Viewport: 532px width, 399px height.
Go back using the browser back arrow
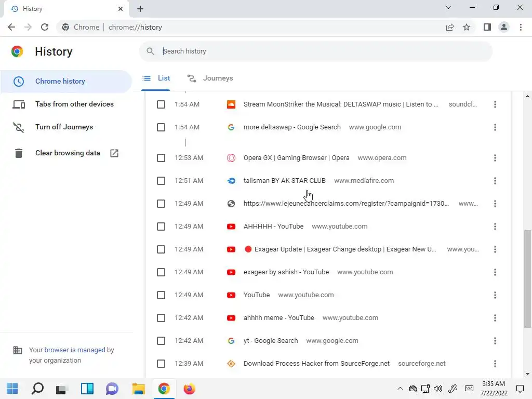click(x=11, y=27)
